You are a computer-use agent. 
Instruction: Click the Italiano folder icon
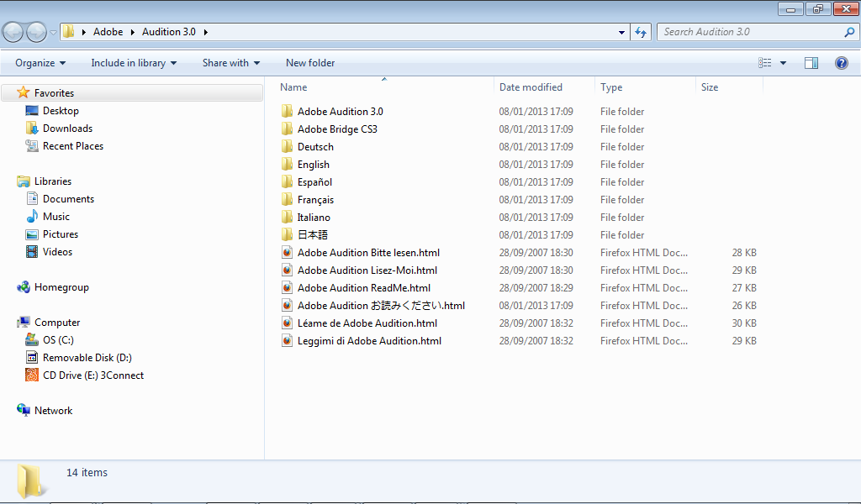tap(287, 218)
